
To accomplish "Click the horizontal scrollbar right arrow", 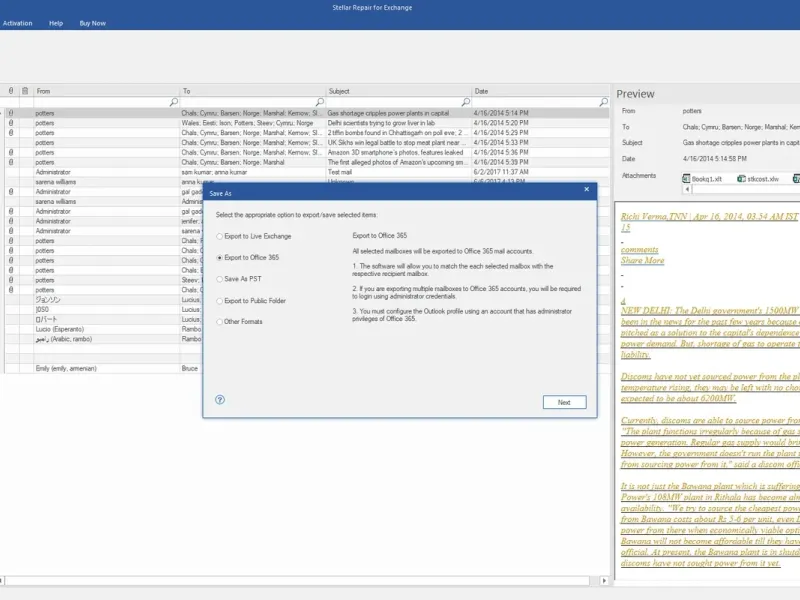I will tap(604, 581).
